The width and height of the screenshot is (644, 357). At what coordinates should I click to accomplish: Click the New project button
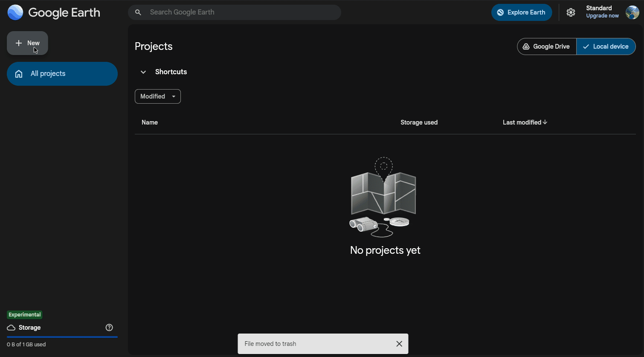coord(27,43)
